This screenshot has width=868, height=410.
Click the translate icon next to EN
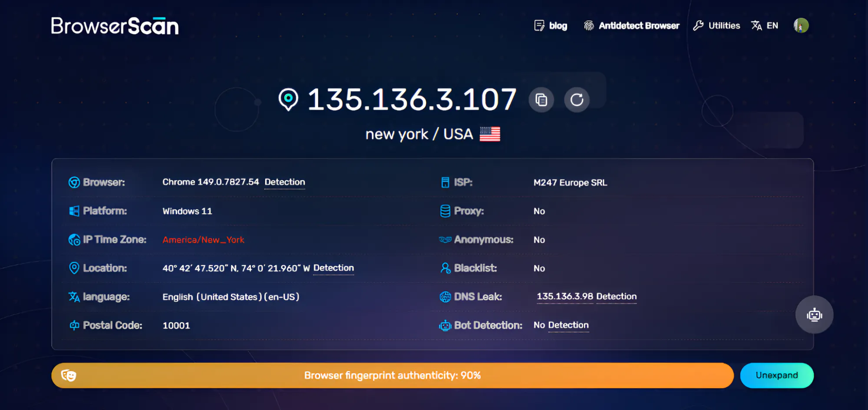pos(756,26)
